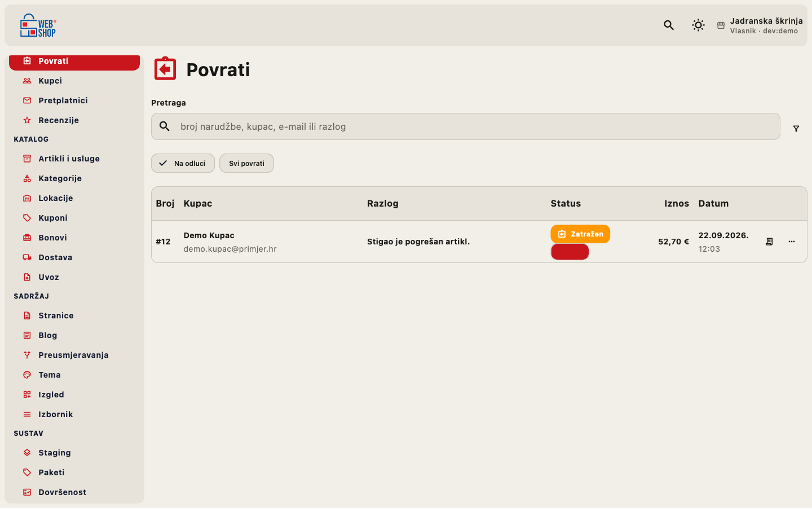Viewport: 812px width, 508px height.
Task: Toggle the light/dark theme sun icon
Action: coord(698,25)
